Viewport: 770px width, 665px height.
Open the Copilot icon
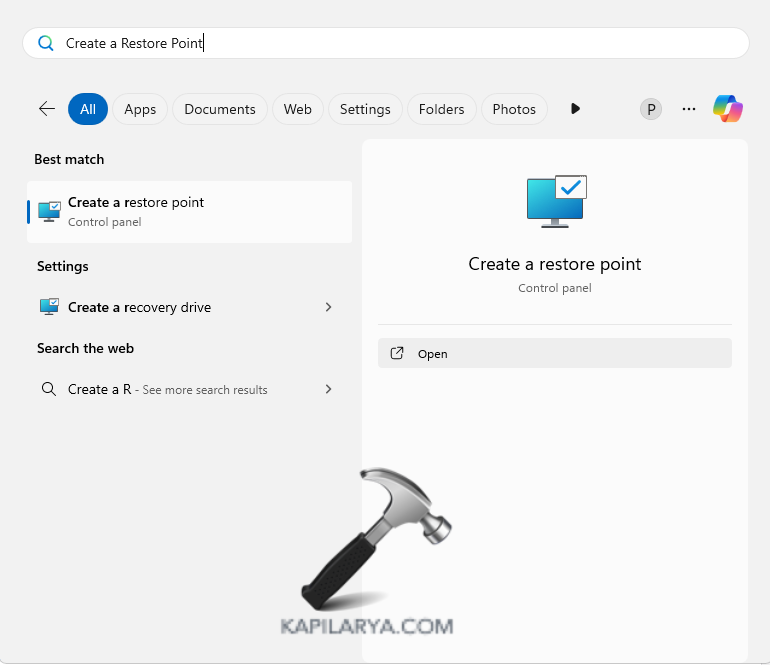tap(727, 109)
